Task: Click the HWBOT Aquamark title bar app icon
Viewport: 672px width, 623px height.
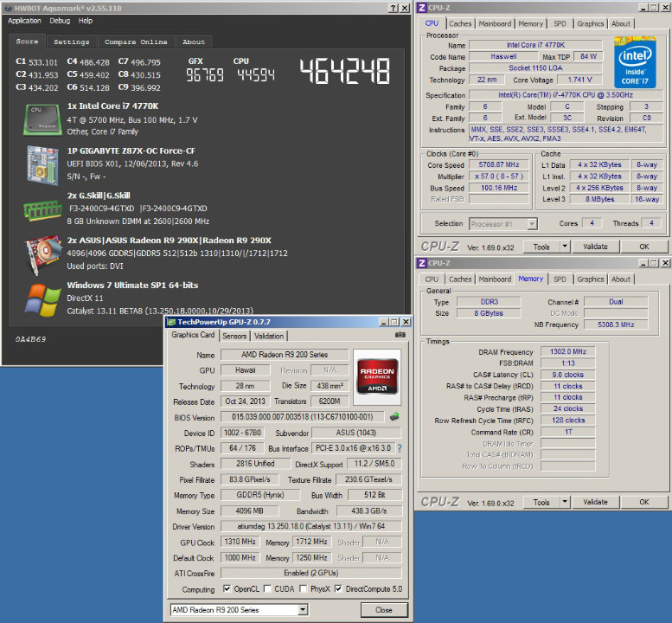Action: point(8,8)
